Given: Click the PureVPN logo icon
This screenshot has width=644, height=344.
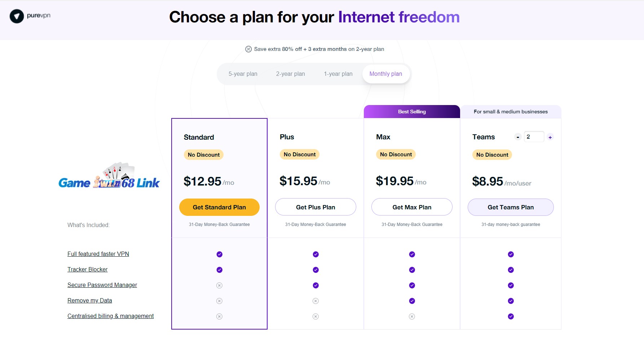Looking at the screenshot, I should click(17, 16).
